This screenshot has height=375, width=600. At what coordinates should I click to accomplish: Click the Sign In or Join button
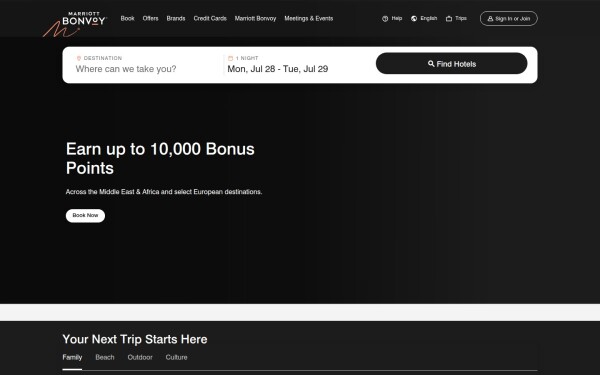click(x=509, y=18)
